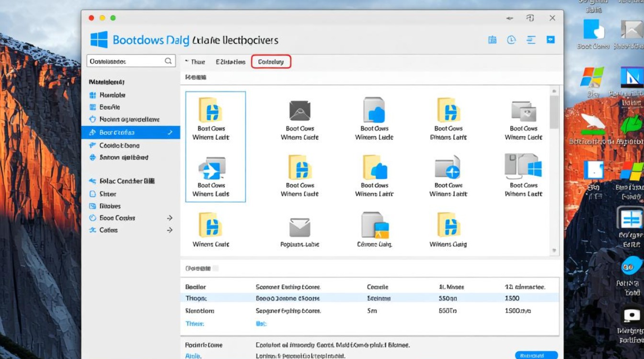This screenshot has width=644, height=359.
Task: Expand the arrow beside "Catles" sidebar item
Action: 170,230
